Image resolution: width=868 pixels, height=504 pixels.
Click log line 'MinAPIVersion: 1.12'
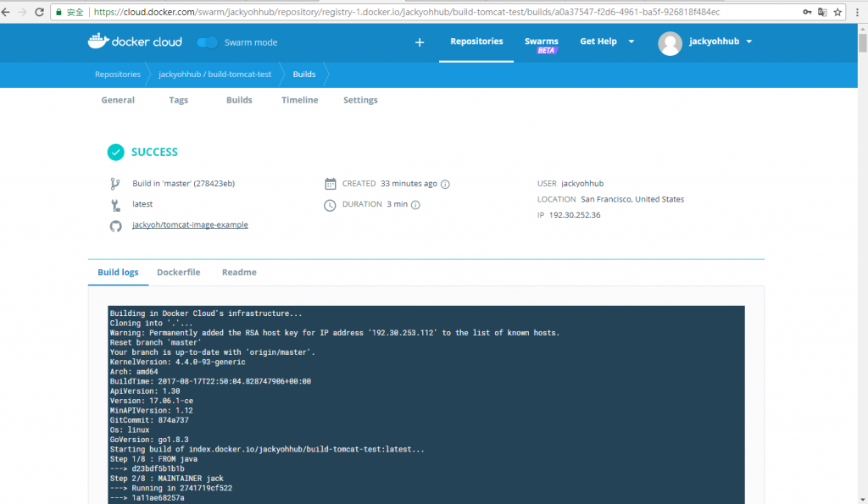click(x=151, y=410)
